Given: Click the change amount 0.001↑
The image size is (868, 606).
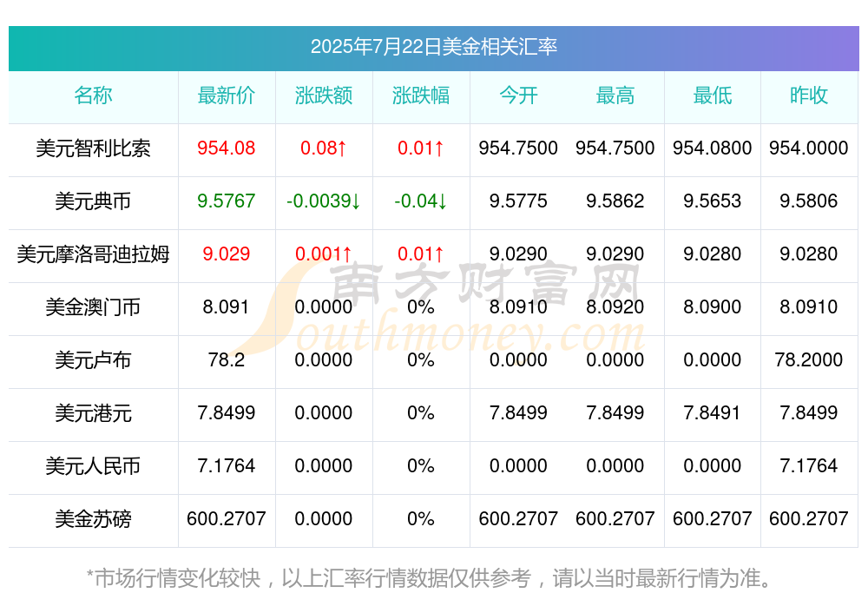Looking at the screenshot, I should (x=323, y=254).
